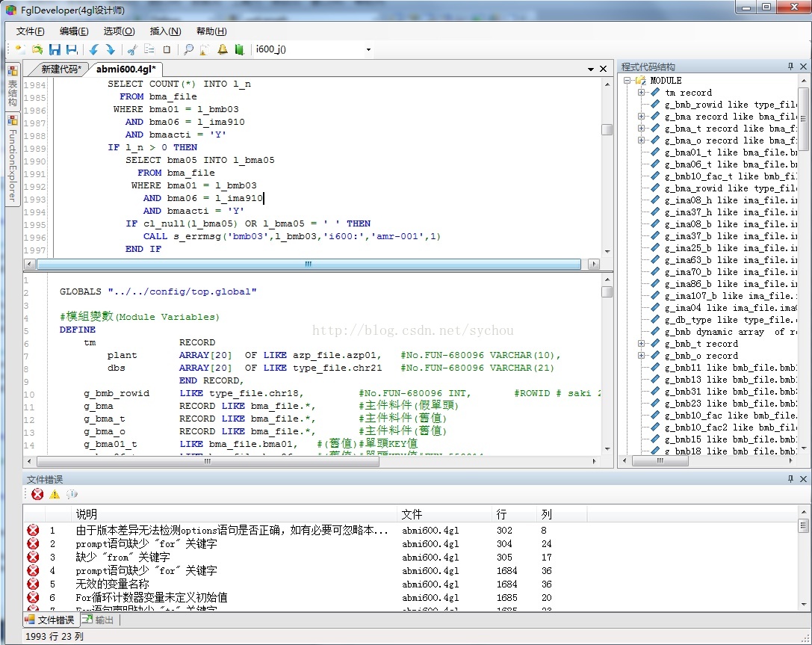812x645 pixels.
Task: Click the New file toolbar icon
Action: pos(20,49)
